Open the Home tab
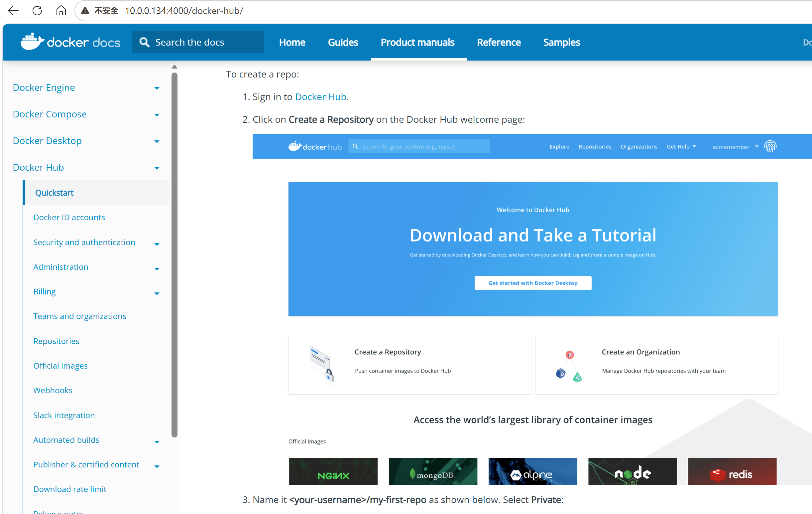Screen dimensions: 812x514 click(x=292, y=42)
